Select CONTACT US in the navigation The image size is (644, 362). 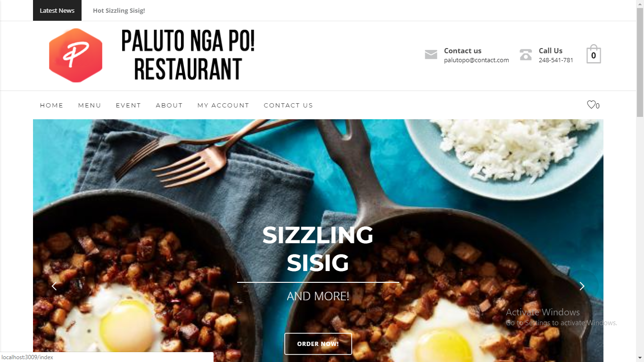tap(289, 106)
